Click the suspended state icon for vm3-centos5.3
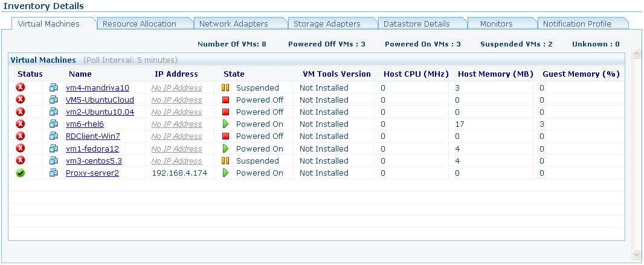644x265 pixels. tap(225, 161)
